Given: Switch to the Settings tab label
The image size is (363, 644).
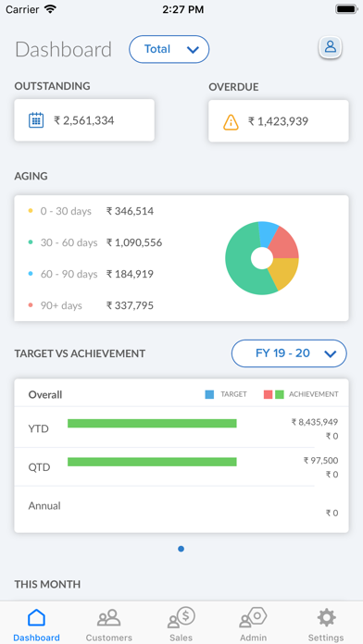Looking at the screenshot, I should click(x=326, y=638).
